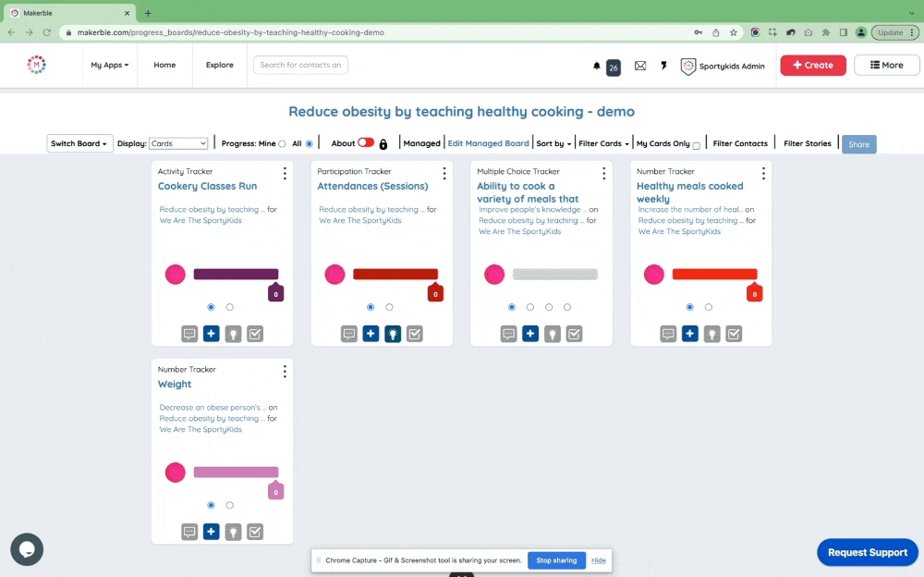Open the Sportykids Admin profile
Screen dimensions: 924x577
[x=723, y=66]
